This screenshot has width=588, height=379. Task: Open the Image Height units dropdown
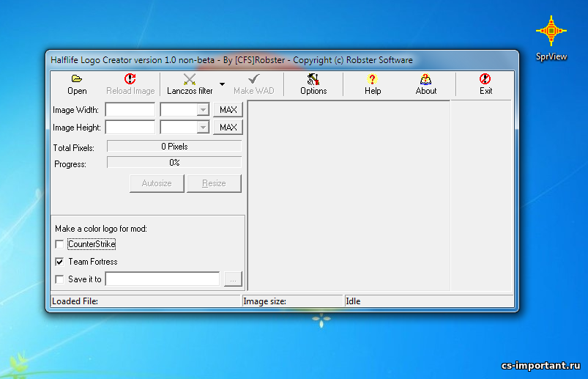click(x=203, y=128)
